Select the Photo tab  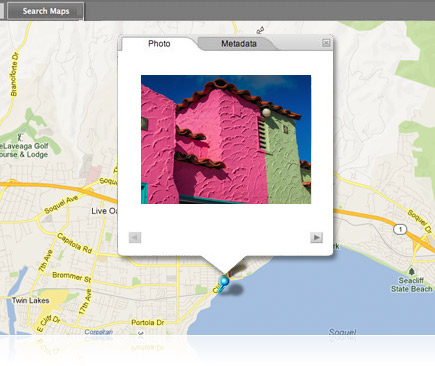pyautogui.click(x=159, y=44)
